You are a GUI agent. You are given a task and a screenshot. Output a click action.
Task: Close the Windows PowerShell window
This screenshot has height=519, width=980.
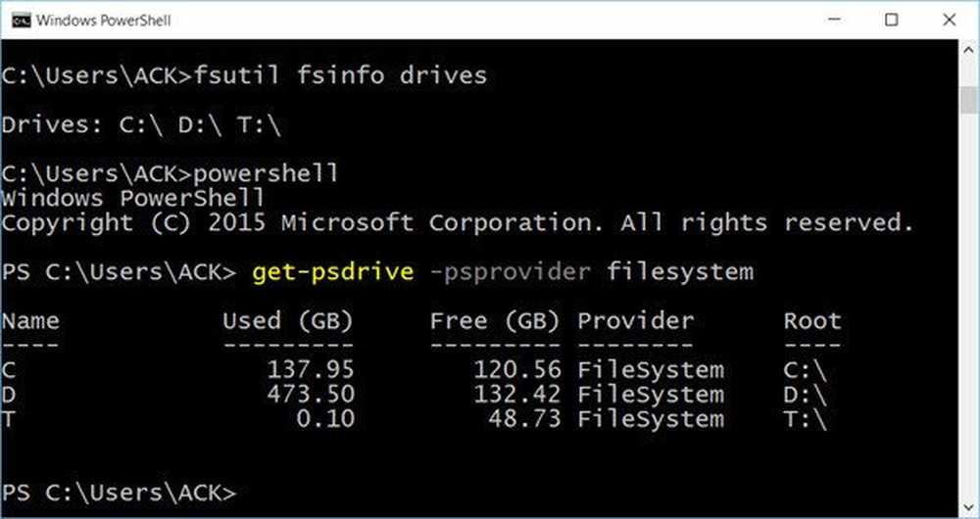948,21
